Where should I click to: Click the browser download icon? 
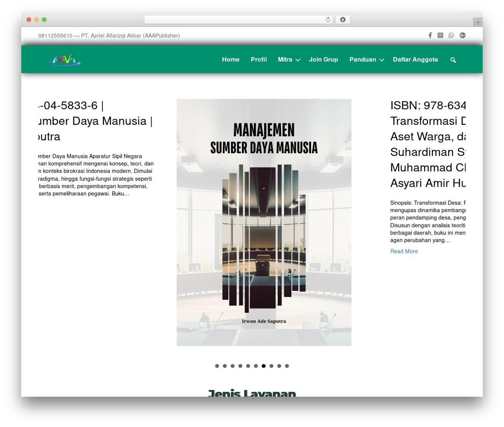point(343,20)
